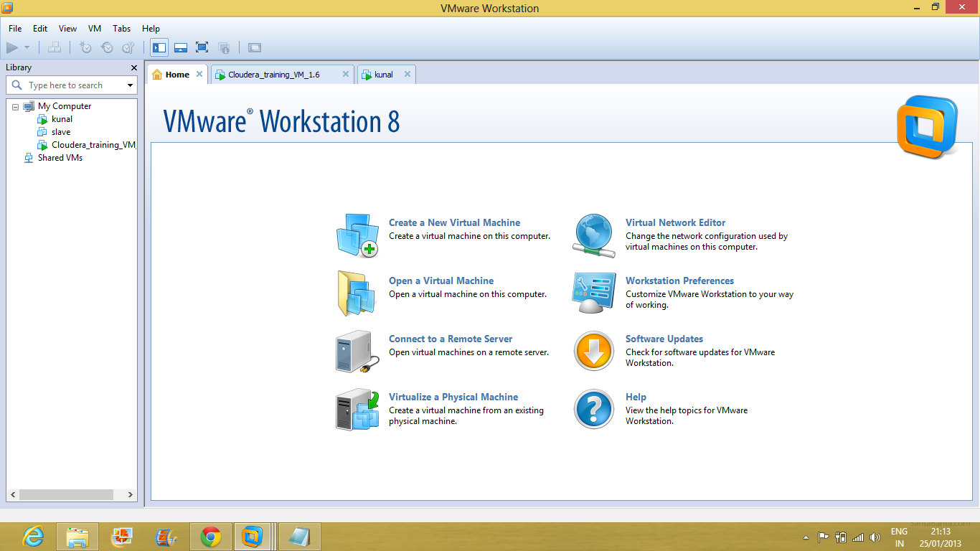Viewport: 980px width, 551px height.
Task: Click the Take Snapshot toolbar icon
Action: (85, 48)
